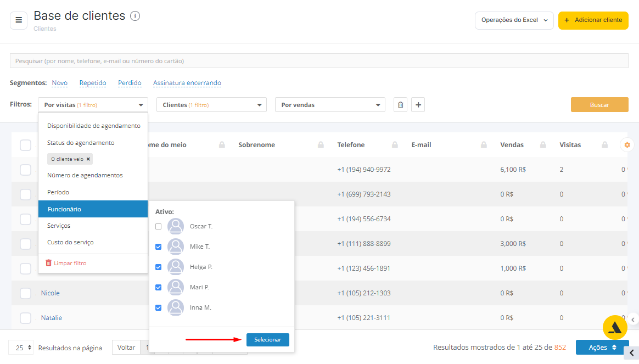This screenshot has width=639, height=364.
Task: Apply the Repetido segment
Action: click(x=93, y=83)
